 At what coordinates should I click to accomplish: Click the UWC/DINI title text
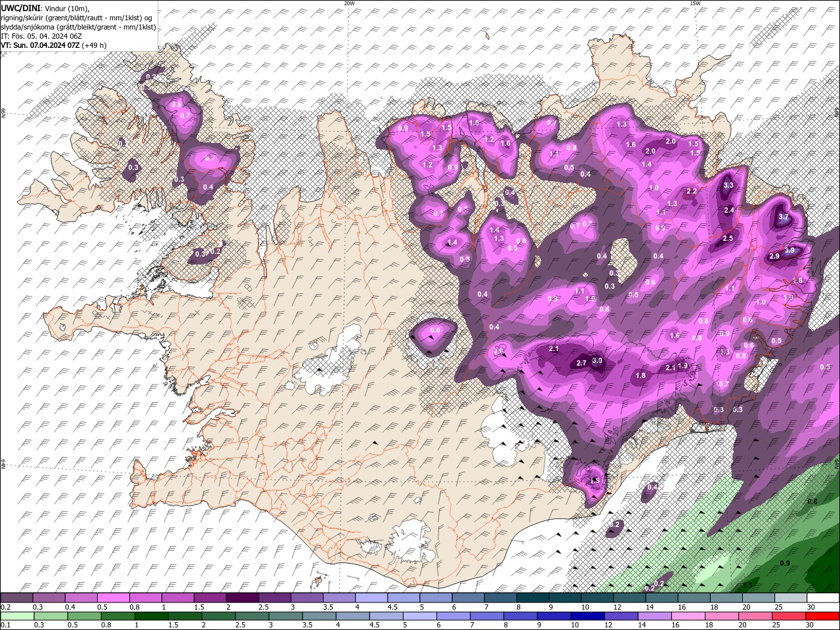click(x=20, y=8)
